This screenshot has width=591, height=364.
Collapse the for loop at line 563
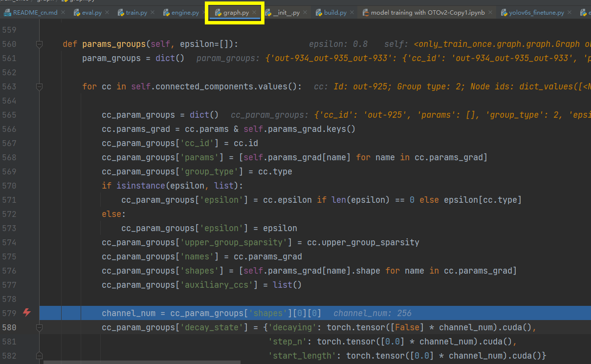point(40,86)
